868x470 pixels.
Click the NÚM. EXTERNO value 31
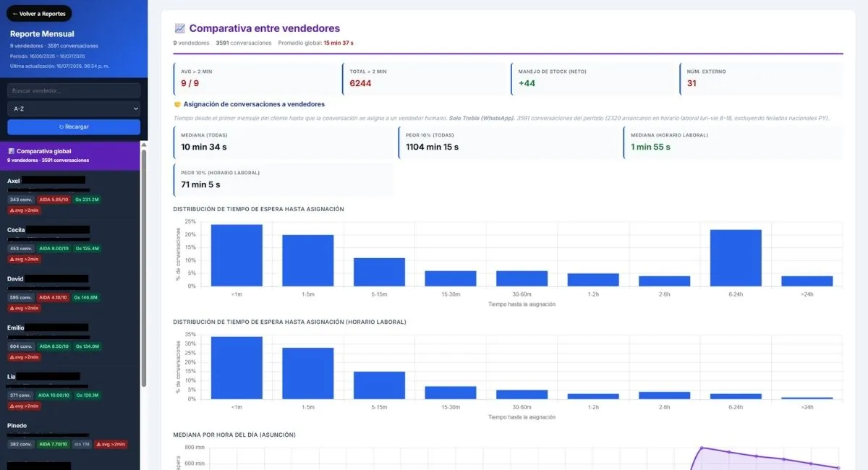click(x=692, y=83)
